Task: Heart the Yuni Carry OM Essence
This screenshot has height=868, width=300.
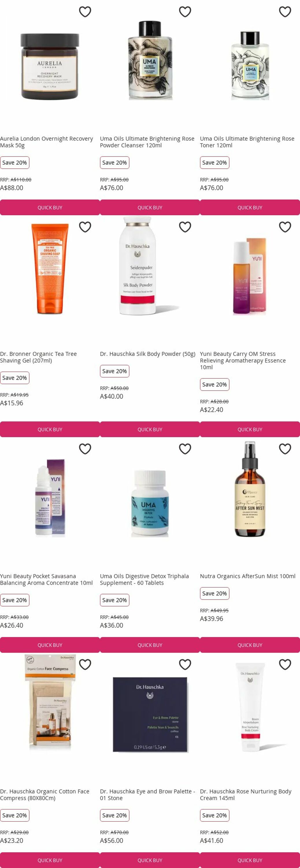Action: coord(285,227)
